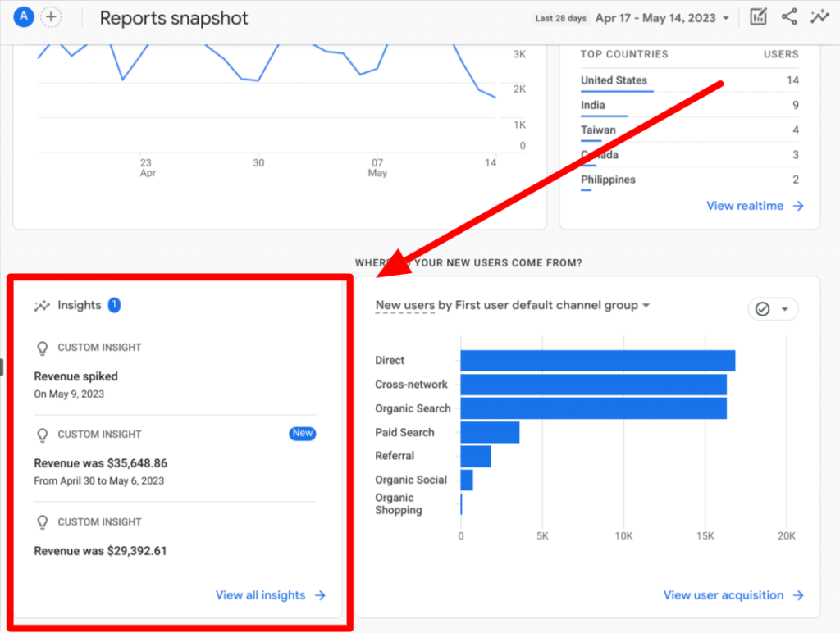This screenshot has height=633, width=840.
Task: Click the share report icon
Action: [789, 17]
